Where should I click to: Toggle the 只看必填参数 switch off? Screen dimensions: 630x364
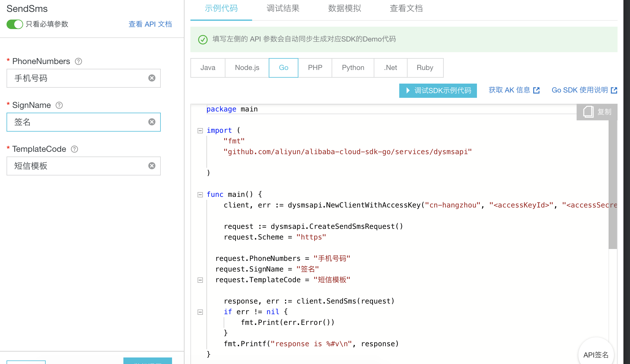15,24
